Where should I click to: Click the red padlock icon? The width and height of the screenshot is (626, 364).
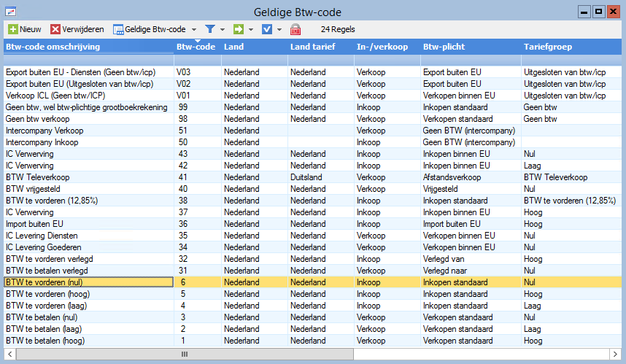pos(295,29)
